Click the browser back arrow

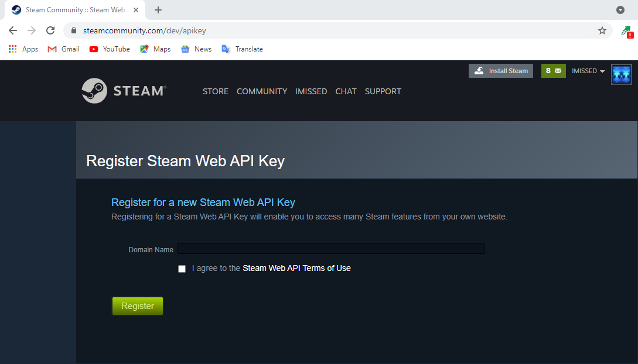tap(13, 30)
